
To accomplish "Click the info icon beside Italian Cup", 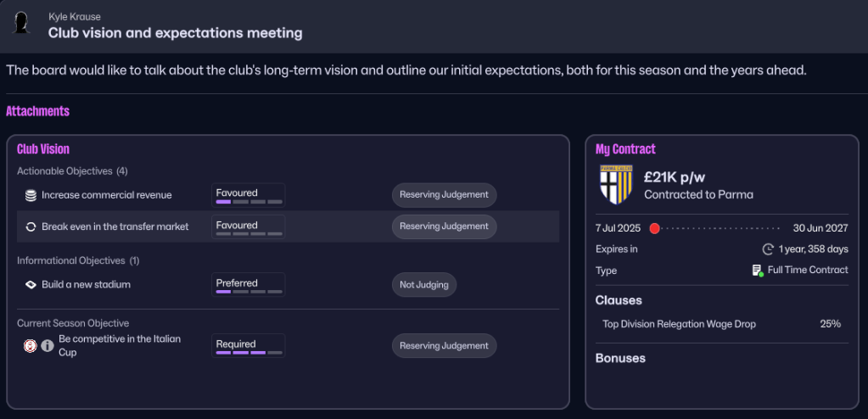I will (x=48, y=345).
